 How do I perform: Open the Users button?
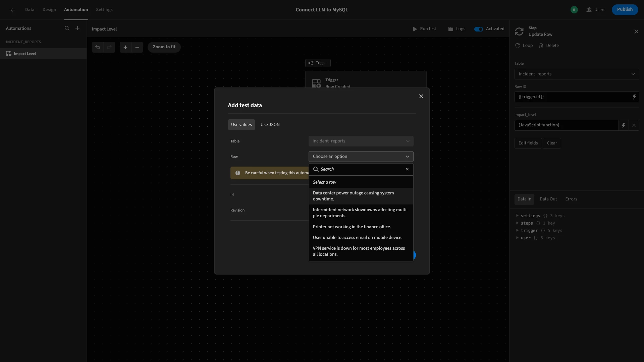[596, 10]
